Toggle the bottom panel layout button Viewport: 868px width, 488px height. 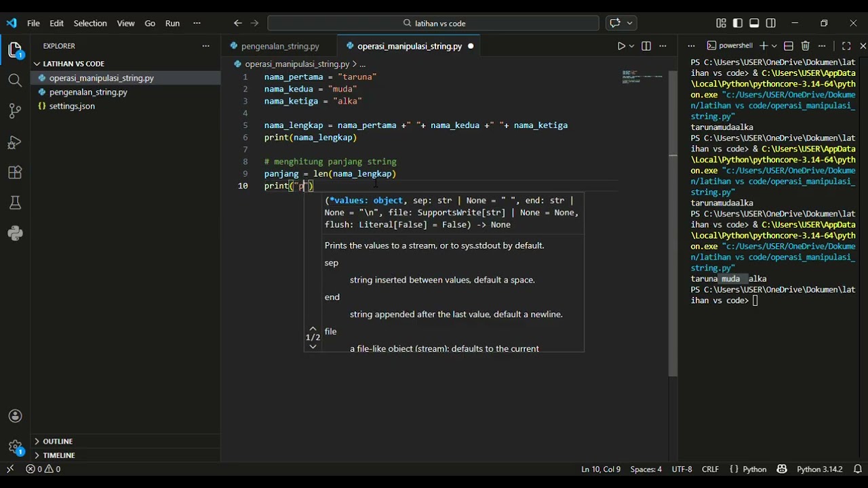pos(754,23)
